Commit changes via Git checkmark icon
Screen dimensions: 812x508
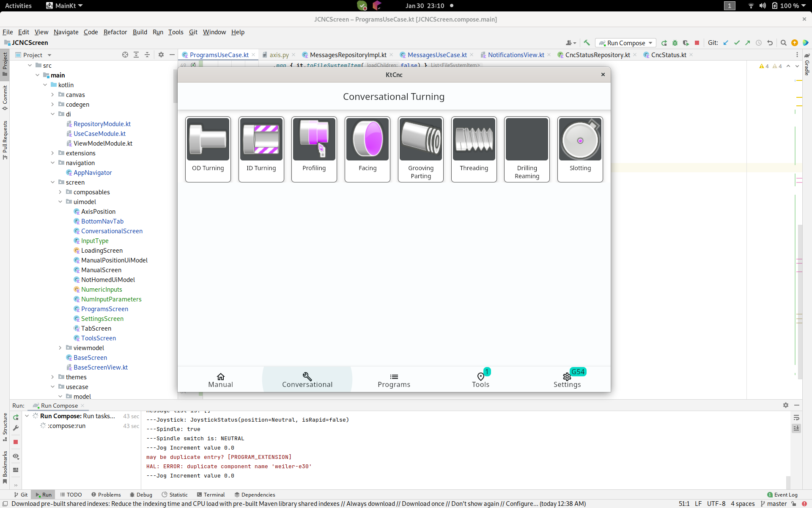(x=737, y=43)
